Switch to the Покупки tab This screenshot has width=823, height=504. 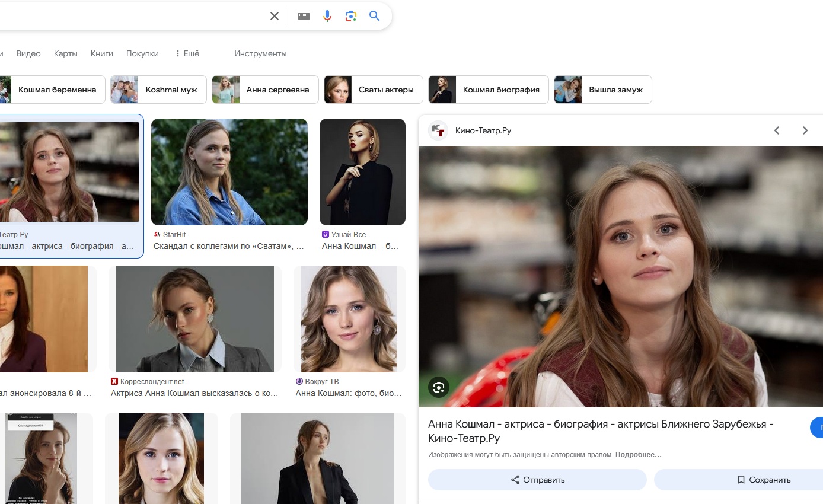[x=142, y=53]
